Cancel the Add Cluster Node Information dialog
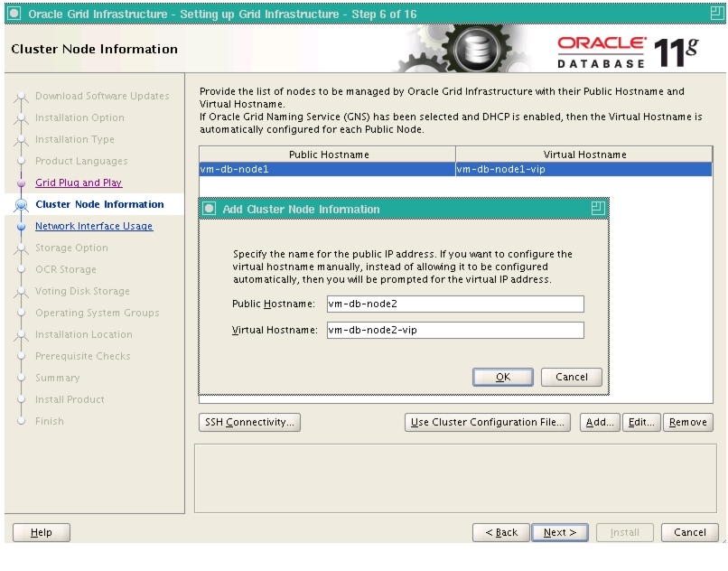 tap(571, 377)
